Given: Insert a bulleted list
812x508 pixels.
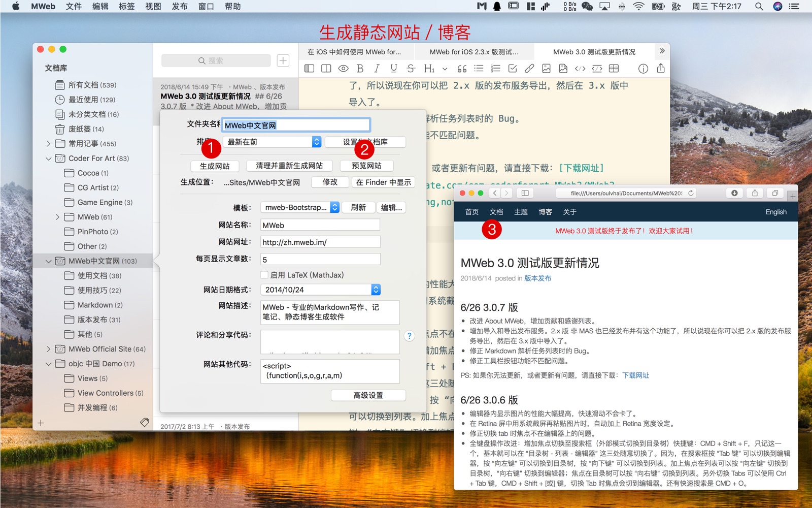Looking at the screenshot, I should (479, 69).
